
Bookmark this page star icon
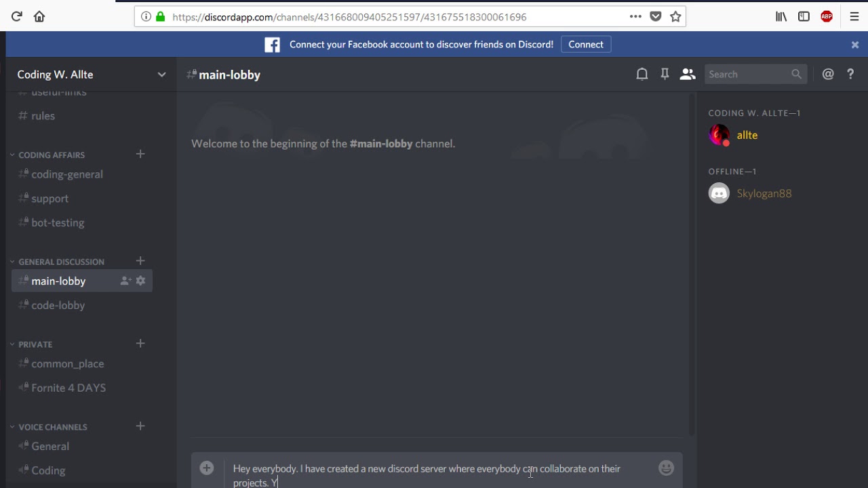point(675,17)
